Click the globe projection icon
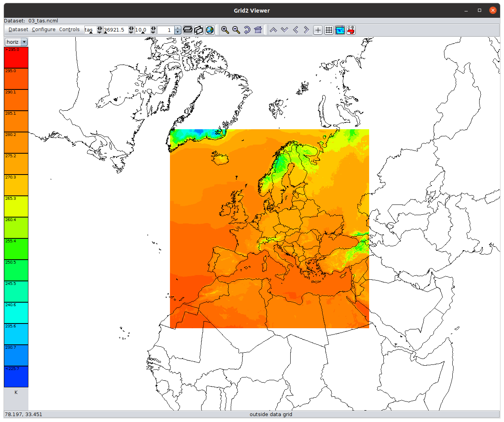The width and height of the screenshot is (504, 422). pos(210,30)
